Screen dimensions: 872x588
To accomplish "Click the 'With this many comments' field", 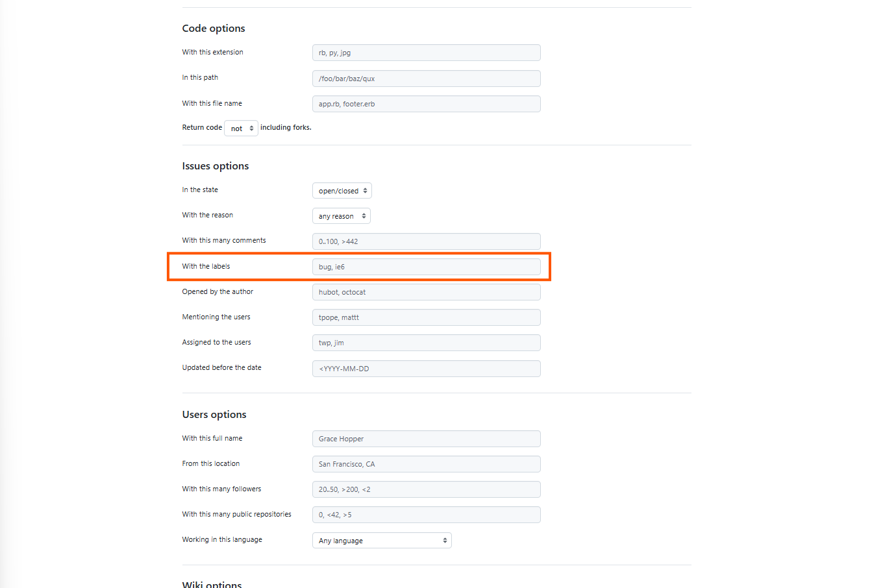I will (x=426, y=241).
